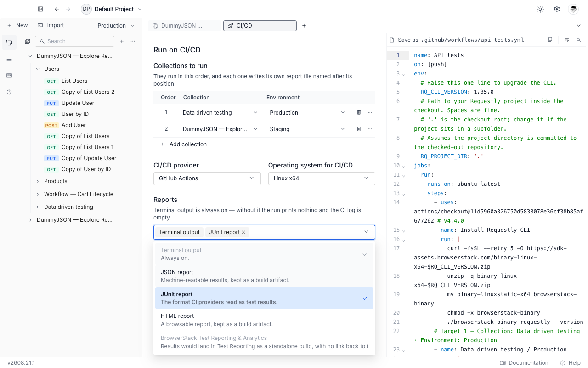Open the GitHub Actions provider dropdown
588x368 pixels.
coord(207,178)
